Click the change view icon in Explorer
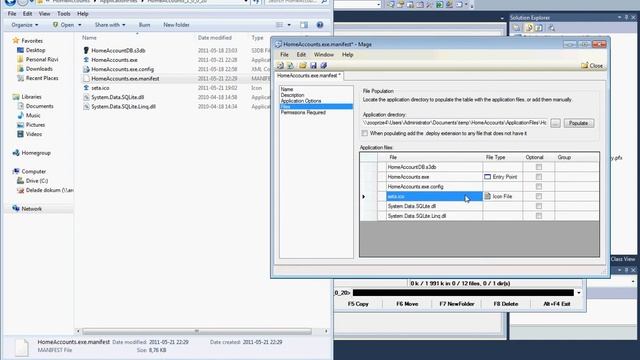640x360 pixels. pyautogui.click(x=280, y=25)
